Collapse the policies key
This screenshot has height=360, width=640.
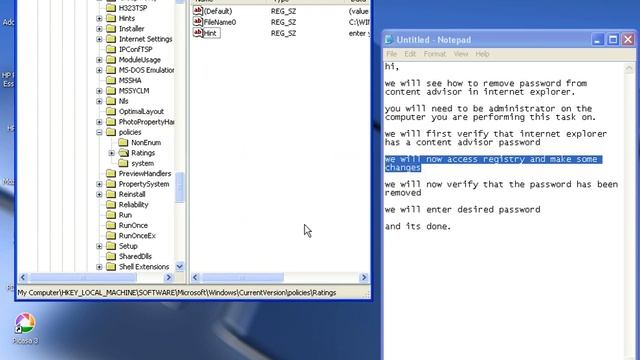99,132
